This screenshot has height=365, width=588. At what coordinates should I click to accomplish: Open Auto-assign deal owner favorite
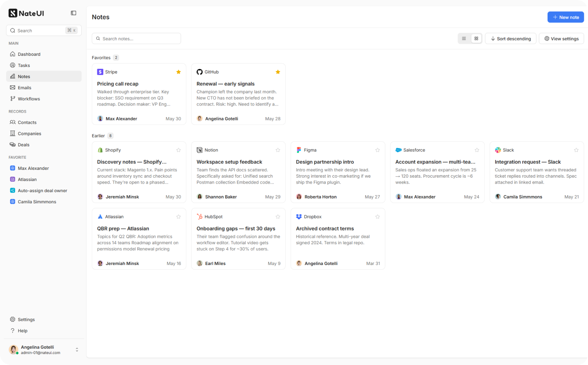coord(44,191)
